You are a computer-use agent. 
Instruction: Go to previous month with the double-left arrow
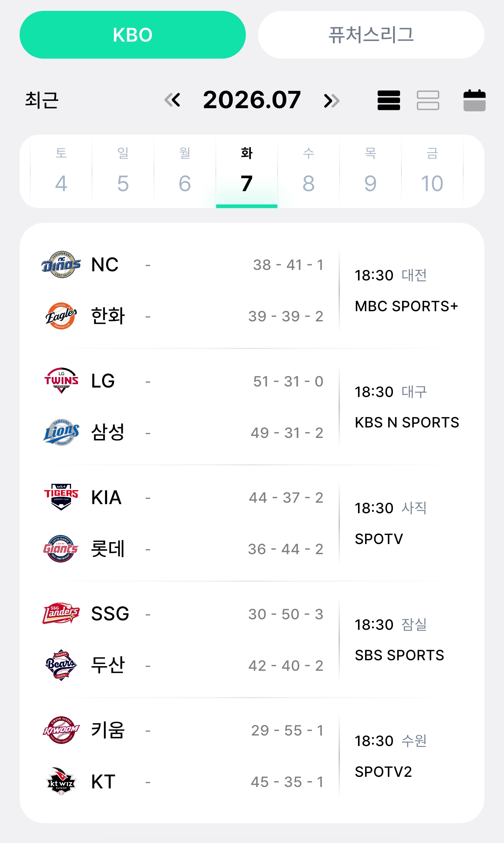(172, 100)
